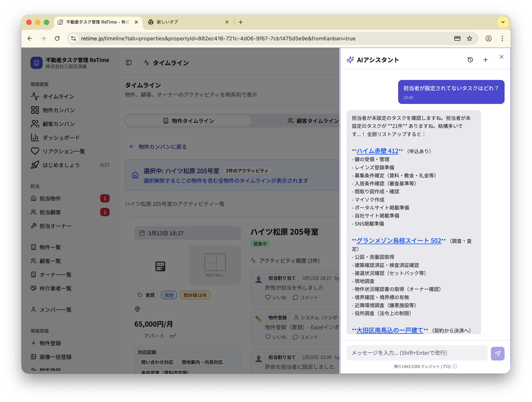
Task: Start a new AI chat with plus icon
Action: 485,60
